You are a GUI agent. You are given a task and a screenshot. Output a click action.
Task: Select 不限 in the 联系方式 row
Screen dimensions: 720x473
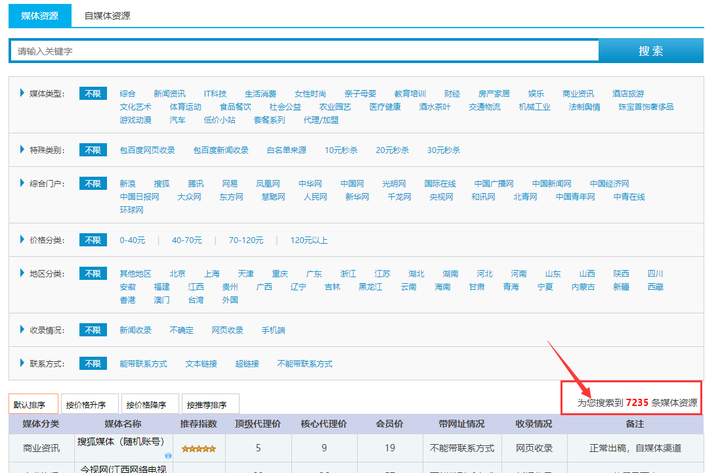(93, 364)
